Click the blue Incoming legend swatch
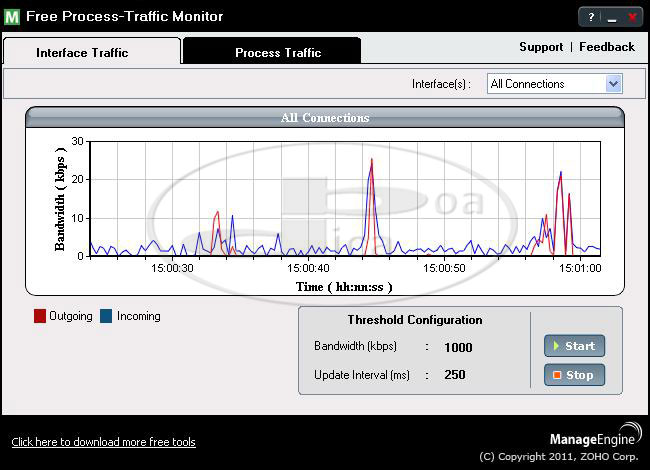 [106, 316]
